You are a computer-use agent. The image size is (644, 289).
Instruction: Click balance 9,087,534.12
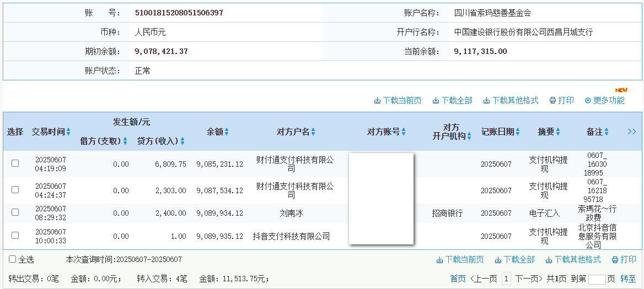[x=220, y=190]
